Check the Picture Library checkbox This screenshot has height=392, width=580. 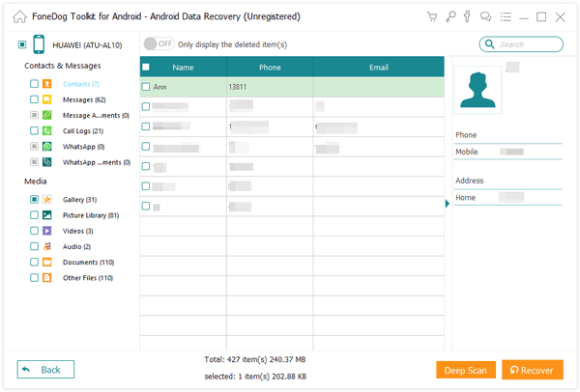tap(34, 215)
